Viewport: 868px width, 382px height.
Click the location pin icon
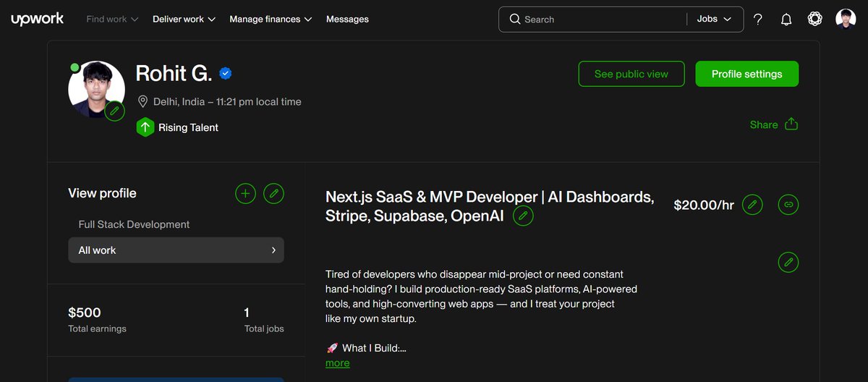143,101
